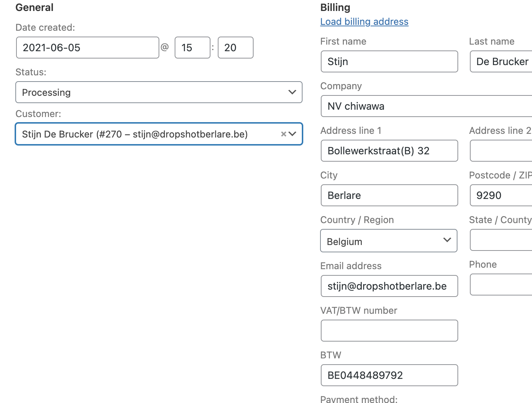Screen dimensions: 532x403
Task: Click the empty VAT/BTW number field
Action: (x=389, y=331)
